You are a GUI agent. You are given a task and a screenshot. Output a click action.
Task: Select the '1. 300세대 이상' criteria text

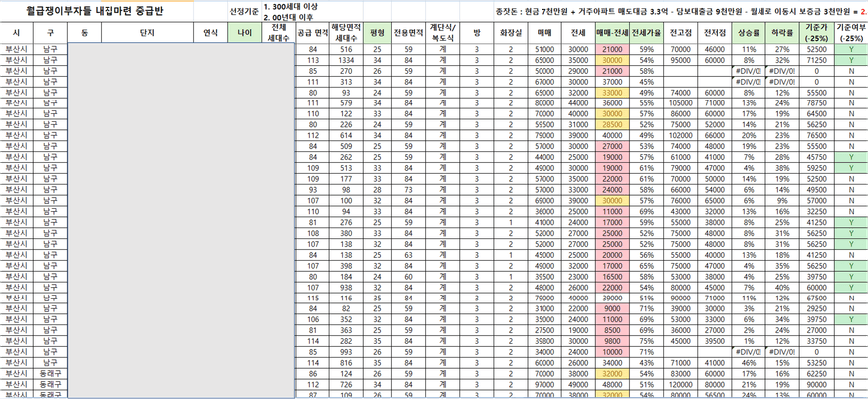click(x=290, y=7)
